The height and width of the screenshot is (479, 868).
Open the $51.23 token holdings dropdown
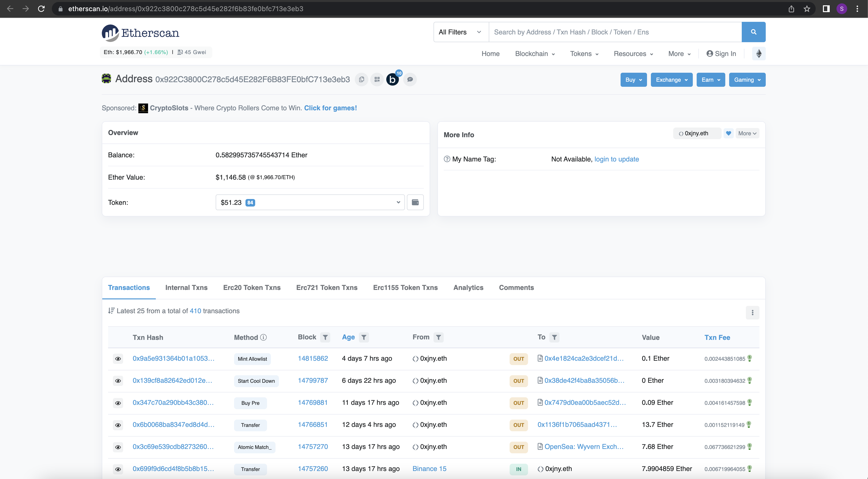click(x=310, y=202)
